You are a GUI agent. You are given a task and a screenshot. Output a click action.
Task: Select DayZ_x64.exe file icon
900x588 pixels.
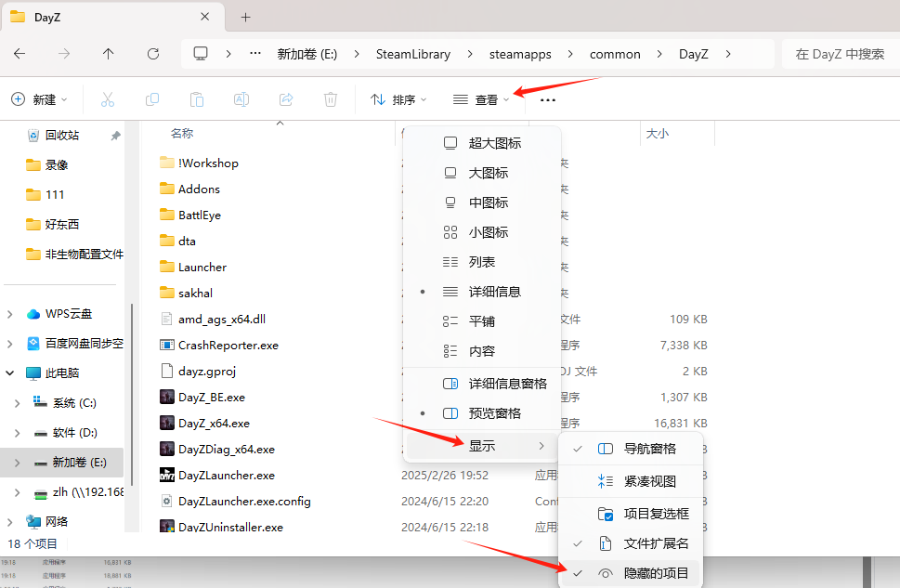167,424
